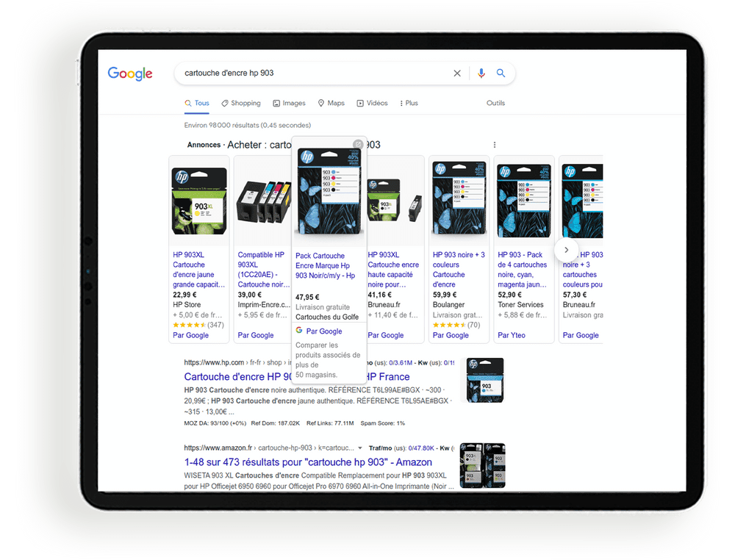Click into the search field text
This screenshot has width=735, height=560.
pyautogui.click(x=229, y=73)
